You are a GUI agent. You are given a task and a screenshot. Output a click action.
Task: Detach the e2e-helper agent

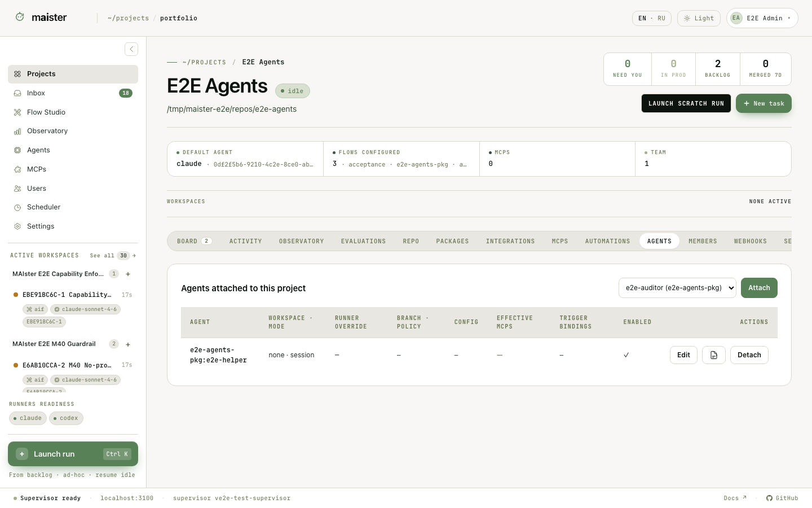pos(749,355)
